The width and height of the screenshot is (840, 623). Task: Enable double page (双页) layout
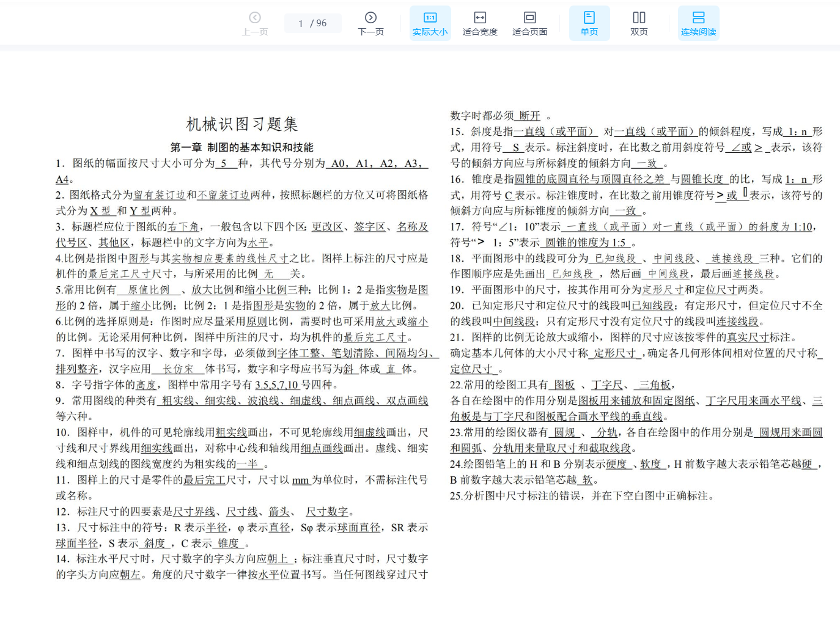pos(639,23)
